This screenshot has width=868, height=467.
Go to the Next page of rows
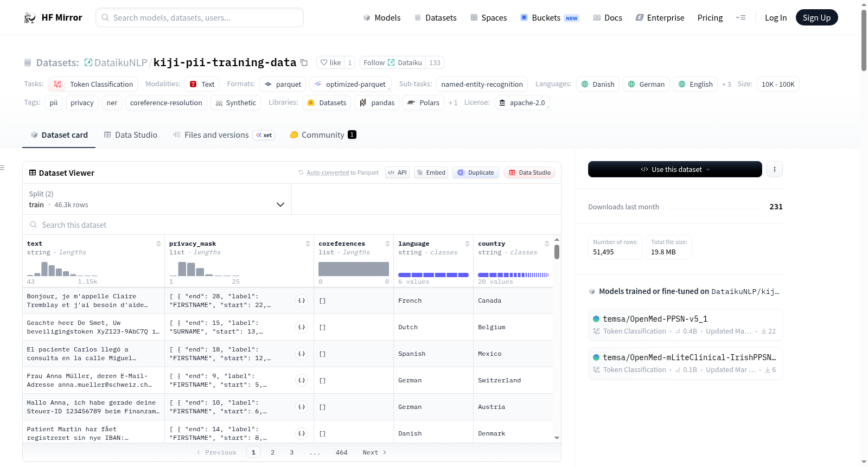pos(374,452)
